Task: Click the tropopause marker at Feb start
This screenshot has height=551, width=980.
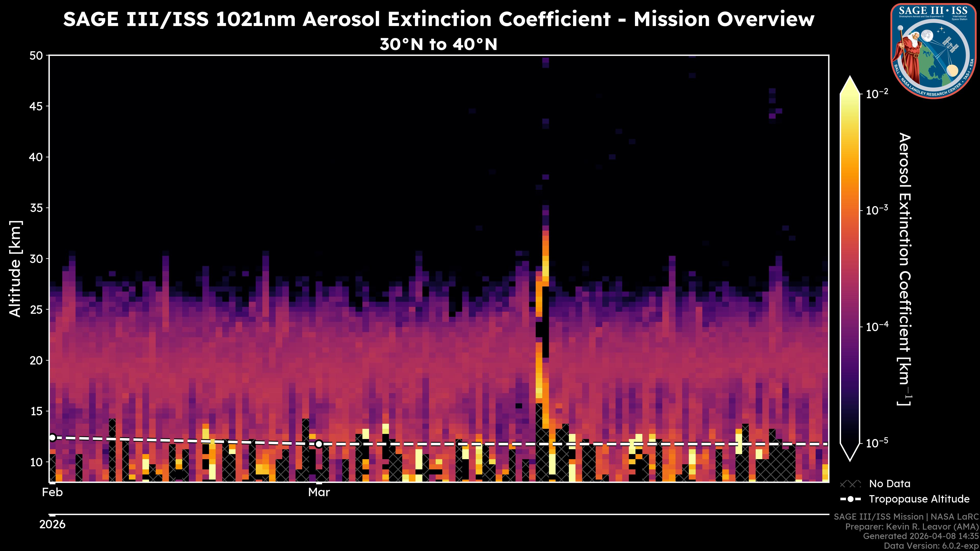Action: tap(53, 438)
